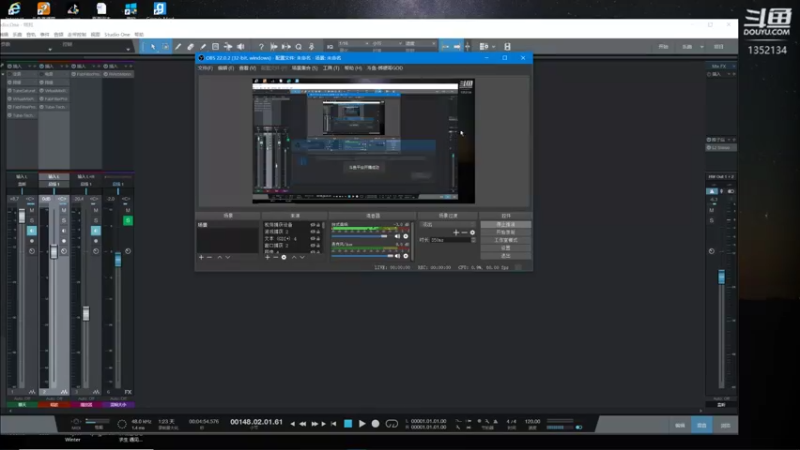This screenshot has height=450, width=800.
Task: Open OBS View menu
Action: click(x=247, y=68)
